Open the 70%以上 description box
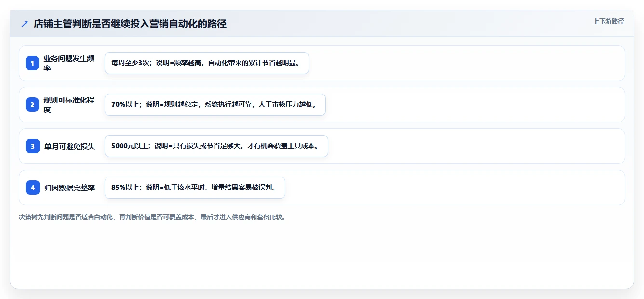This screenshot has width=644, height=299. (215, 105)
